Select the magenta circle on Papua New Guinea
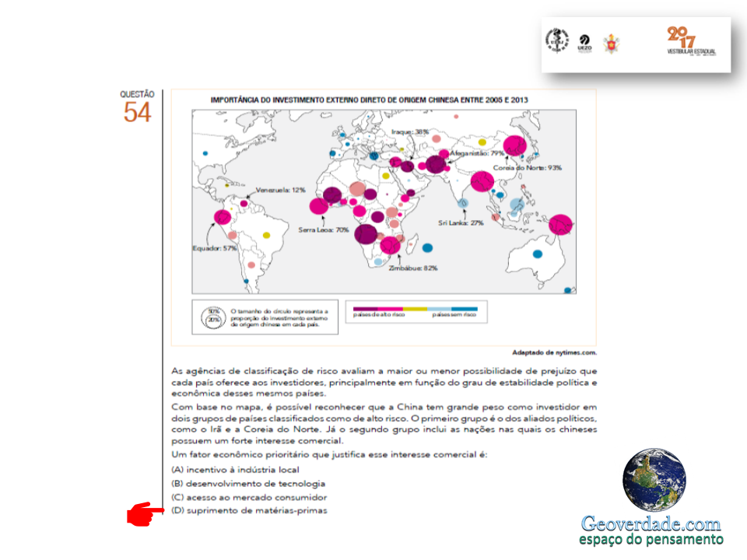The width and height of the screenshot is (747, 560). [560, 224]
